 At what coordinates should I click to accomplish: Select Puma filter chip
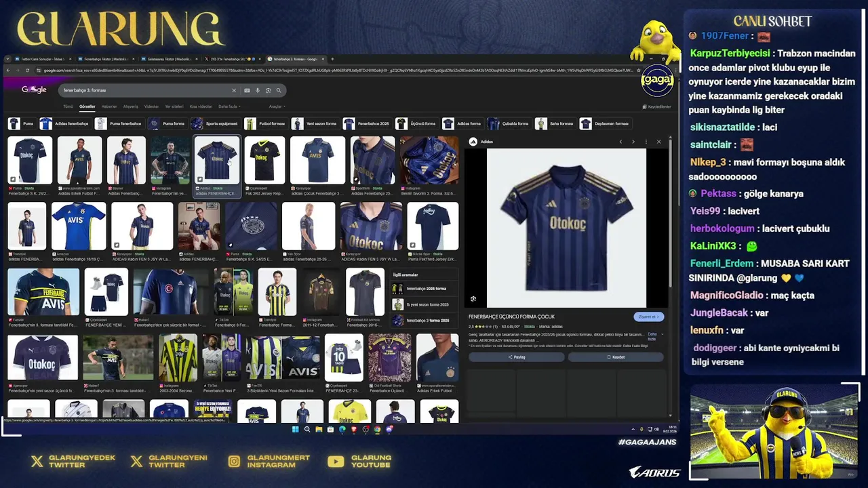[21, 123]
